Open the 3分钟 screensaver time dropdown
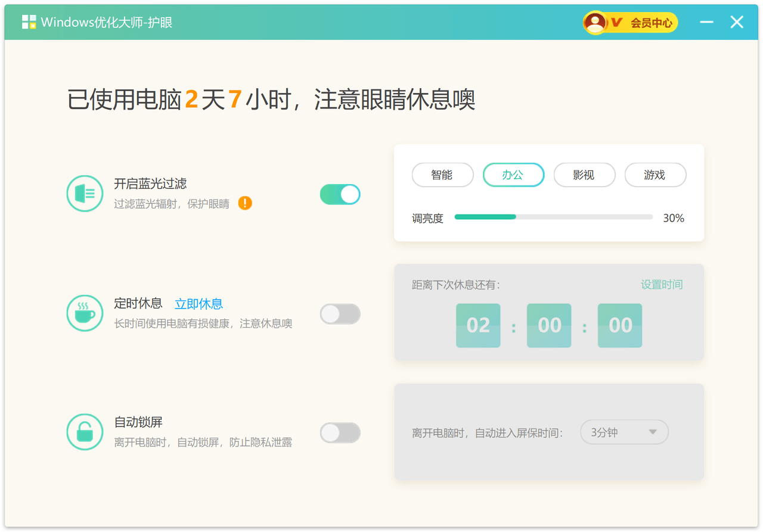Screen dimensions: 763x532 coord(624,433)
